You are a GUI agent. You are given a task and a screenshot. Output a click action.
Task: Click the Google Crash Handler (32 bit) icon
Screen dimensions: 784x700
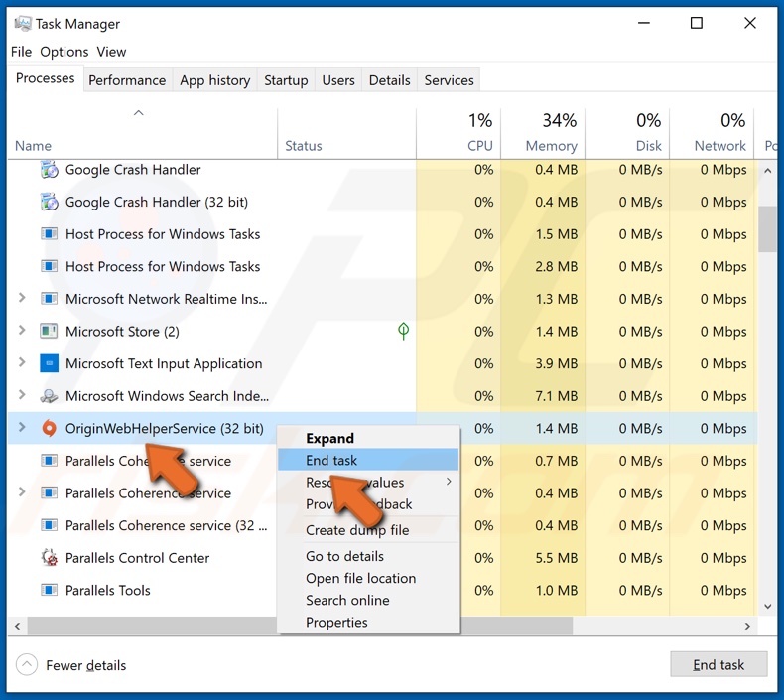pyautogui.click(x=49, y=203)
